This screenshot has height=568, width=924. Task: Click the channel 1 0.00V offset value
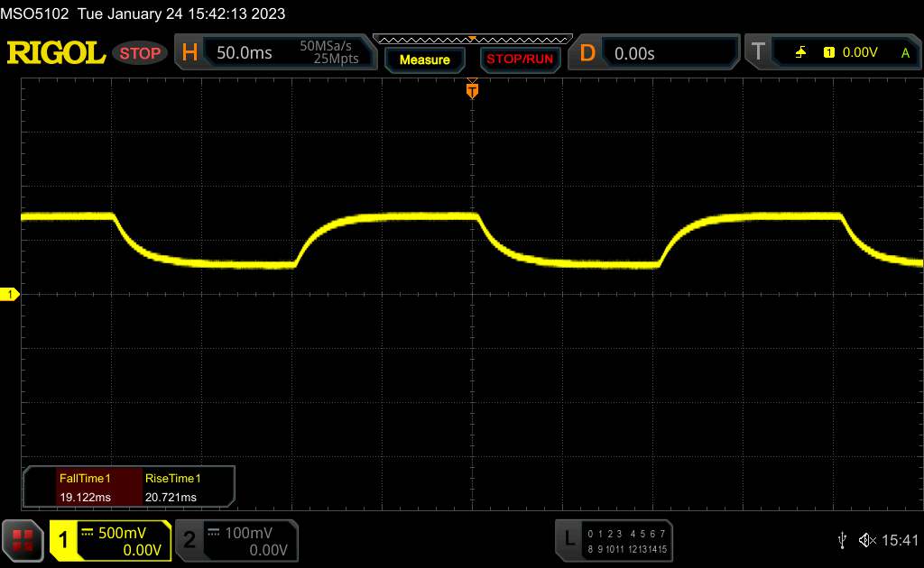(142, 550)
